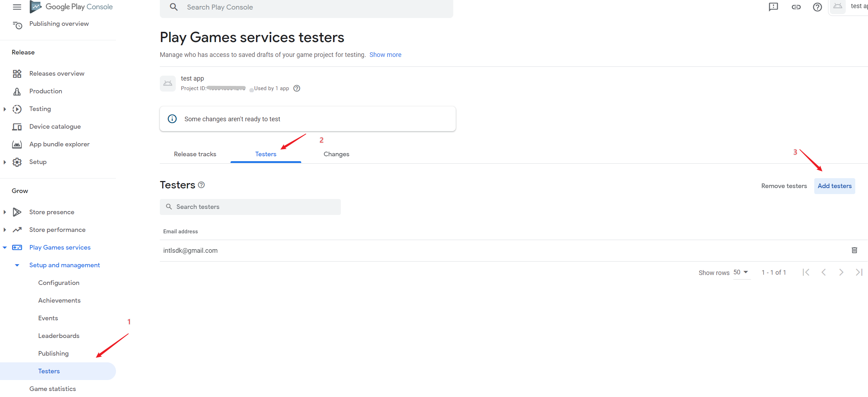Click the Device catalogue icon
868x397 pixels.
click(17, 126)
